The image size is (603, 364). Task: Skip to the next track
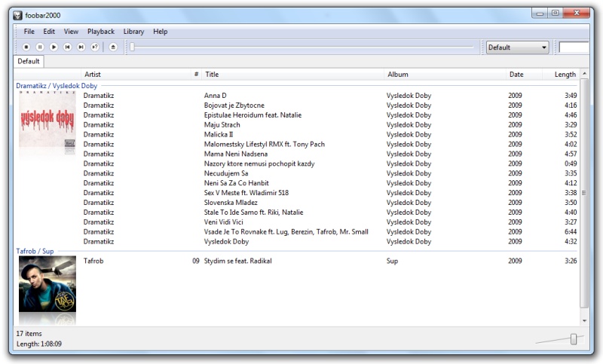[81, 47]
